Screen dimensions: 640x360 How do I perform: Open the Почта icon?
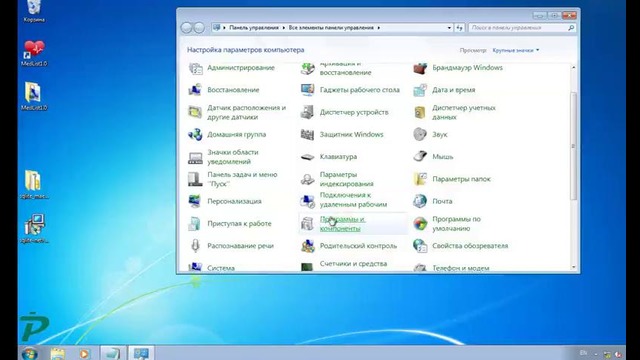(x=420, y=201)
